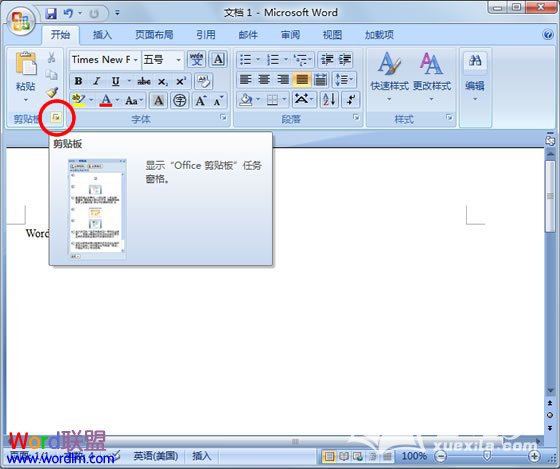Viewport: 560px width, 469px height.
Task: Apply the red font color
Action: pyautogui.click(x=106, y=100)
